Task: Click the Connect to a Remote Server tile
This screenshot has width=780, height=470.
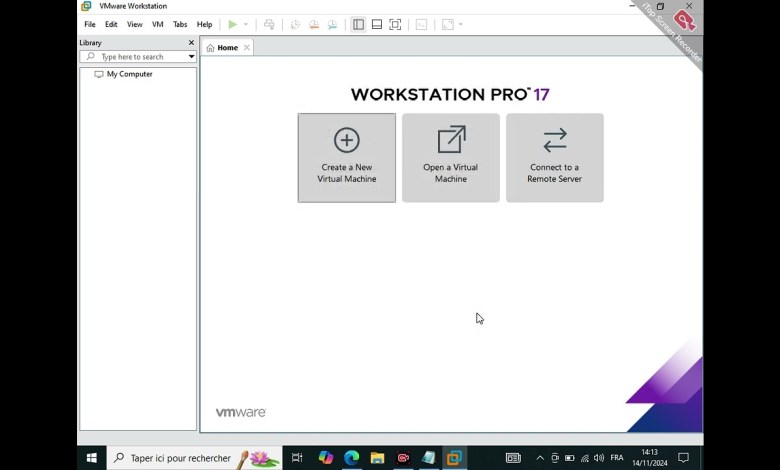Action: coord(554,158)
